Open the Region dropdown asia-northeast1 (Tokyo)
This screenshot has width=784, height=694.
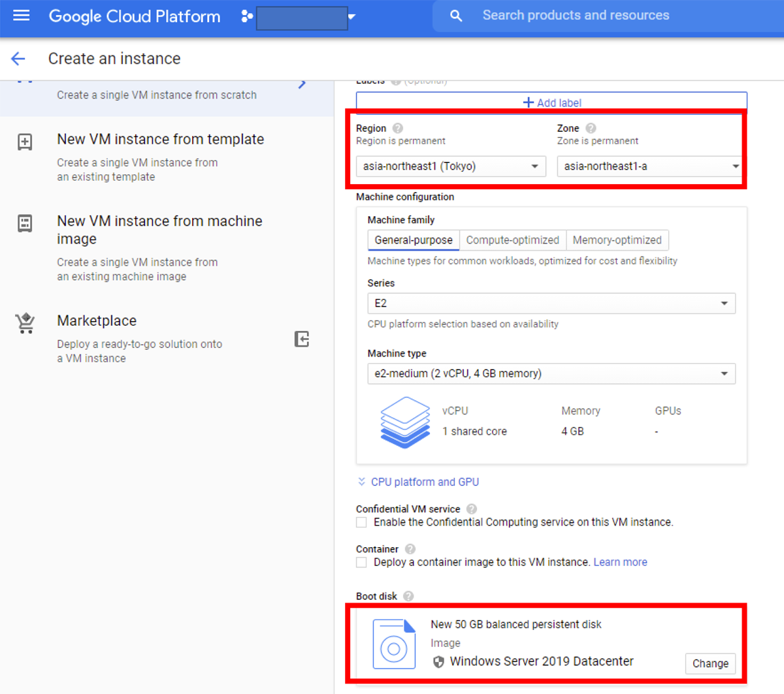pyautogui.click(x=451, y=166)
